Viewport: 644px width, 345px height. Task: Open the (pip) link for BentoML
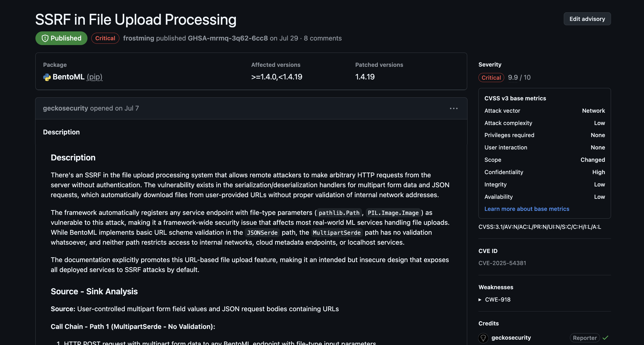coord(94,77)
